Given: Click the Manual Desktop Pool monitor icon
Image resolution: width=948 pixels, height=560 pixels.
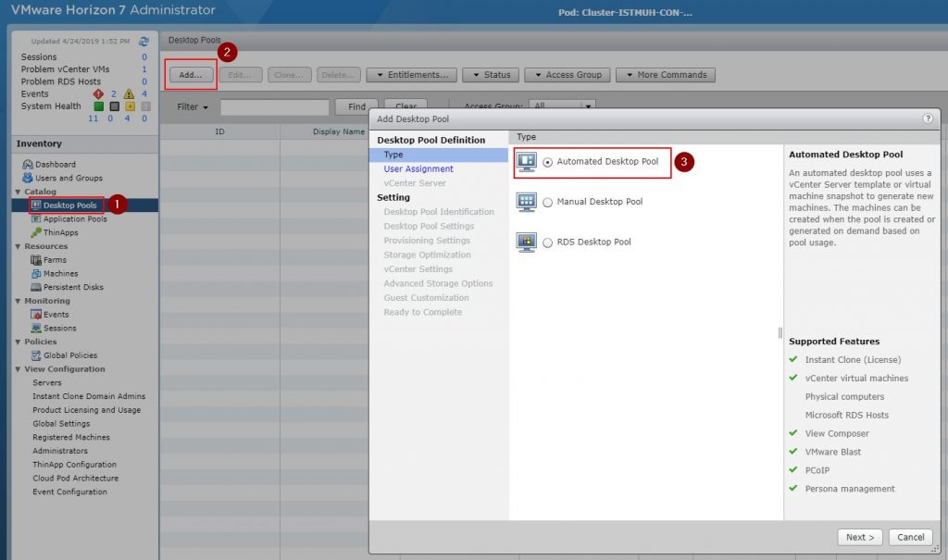Looking at the screenshot, I should coord(527,202).
